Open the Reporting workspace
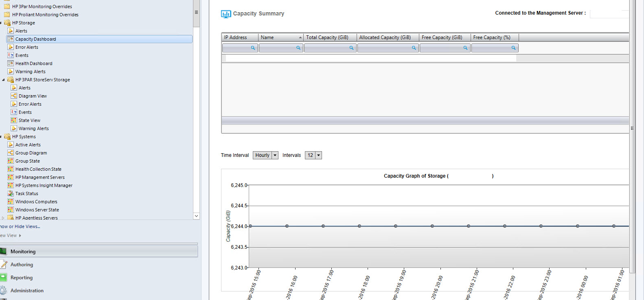This screenshot has height=300, width=644. pyautogui.click(x=22, y=278)
